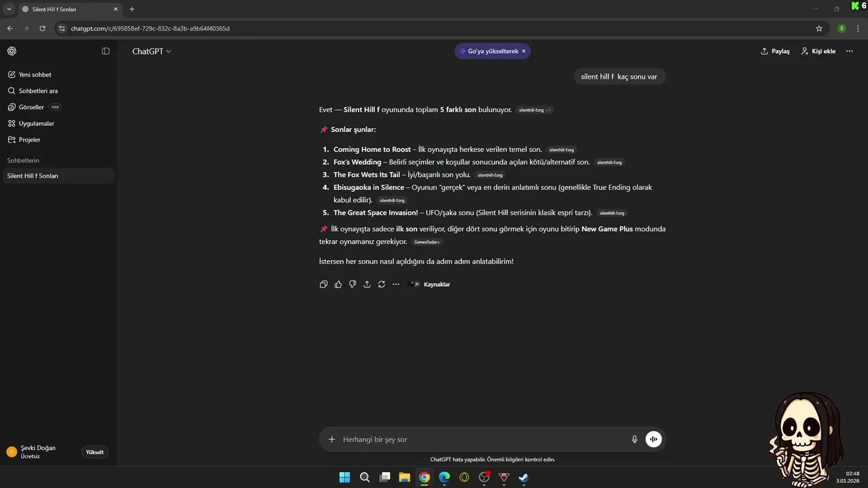868x488 pixels.
Task: Start voice mode with waveform button
Action: [x=654, y=439]
